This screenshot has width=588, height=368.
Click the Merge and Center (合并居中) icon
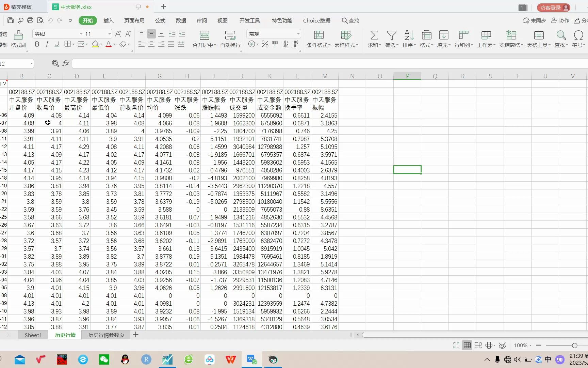tap(204, 39)
